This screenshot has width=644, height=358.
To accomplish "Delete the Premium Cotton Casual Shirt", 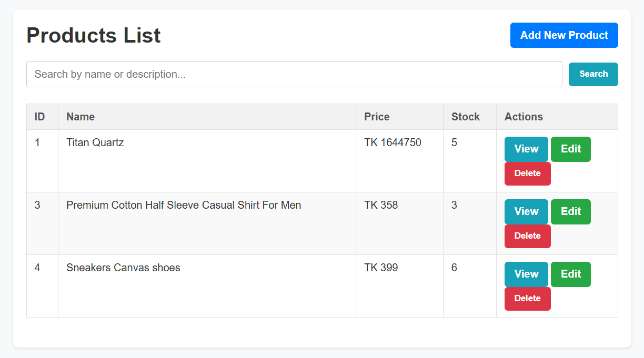I will pyautogui.click(x=527, y=236).
